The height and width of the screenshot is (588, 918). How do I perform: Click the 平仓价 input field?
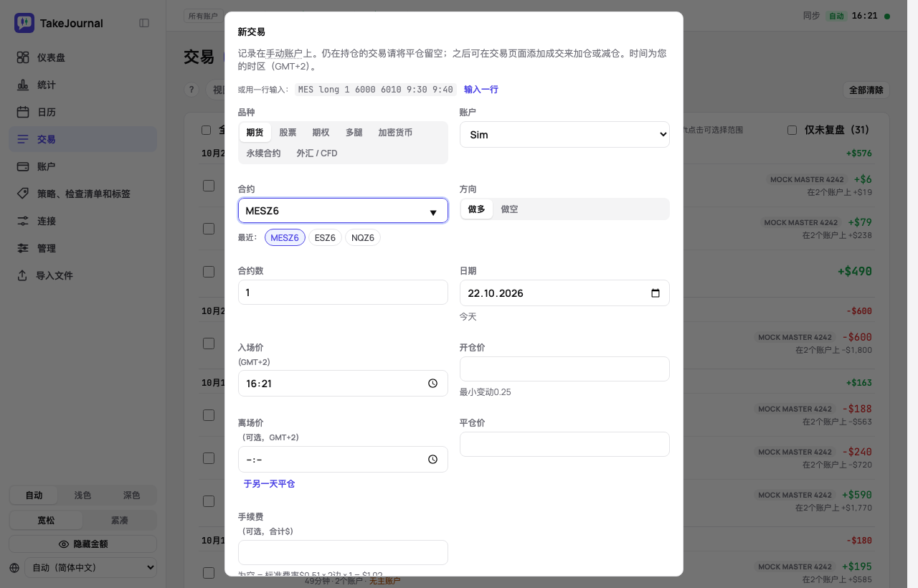pos(564,445)
